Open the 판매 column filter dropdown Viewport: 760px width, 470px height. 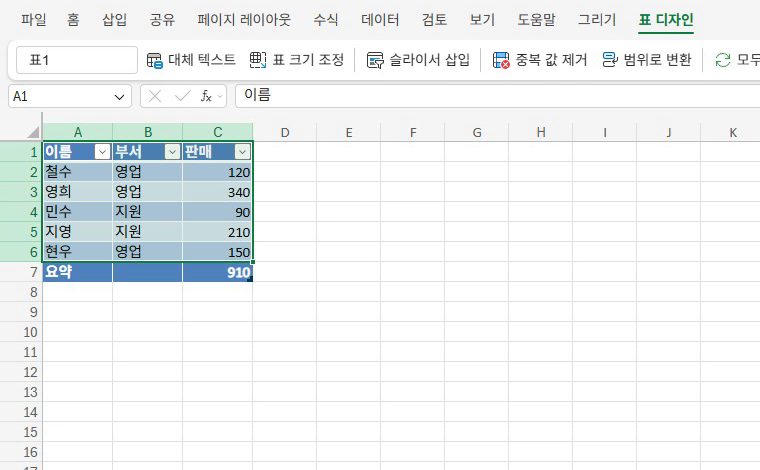point(242,152)
